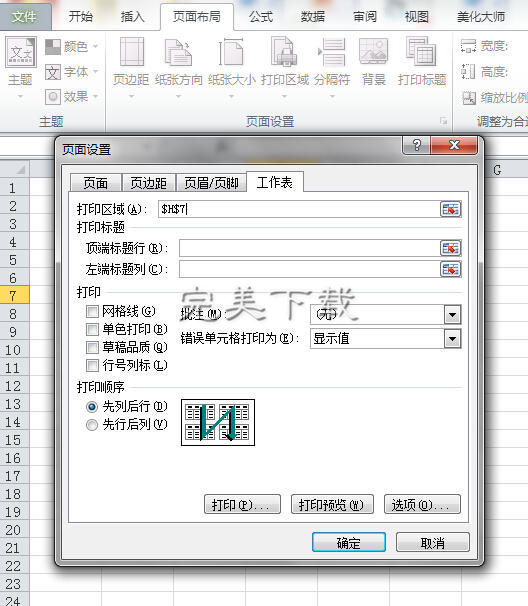
Task: Open 页面设置 group dialog launcher
Action: click(x=443, y=121)
